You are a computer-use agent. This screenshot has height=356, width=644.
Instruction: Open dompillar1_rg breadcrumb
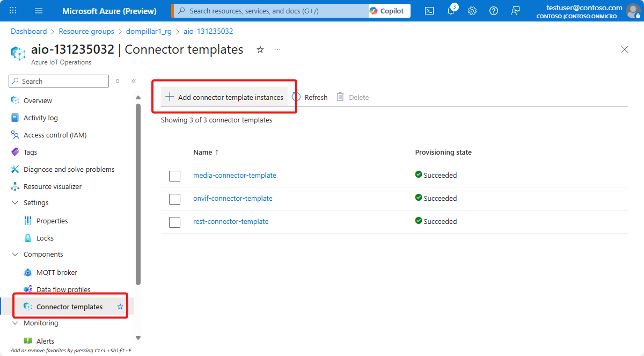click(x=149, y=32)
